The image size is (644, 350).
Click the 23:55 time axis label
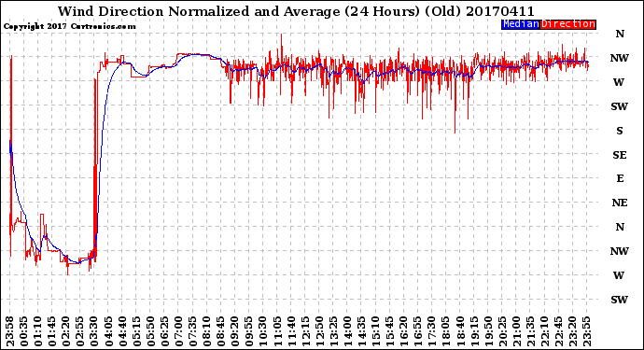coord(585,331)
